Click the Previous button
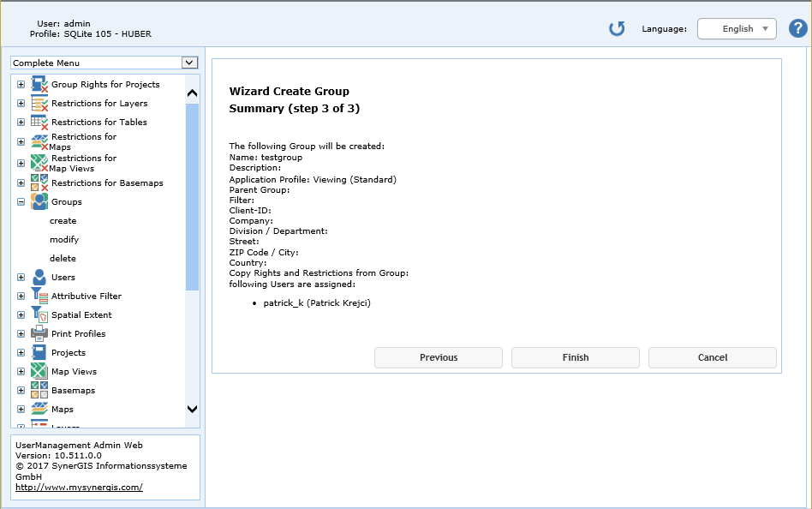 438,357
